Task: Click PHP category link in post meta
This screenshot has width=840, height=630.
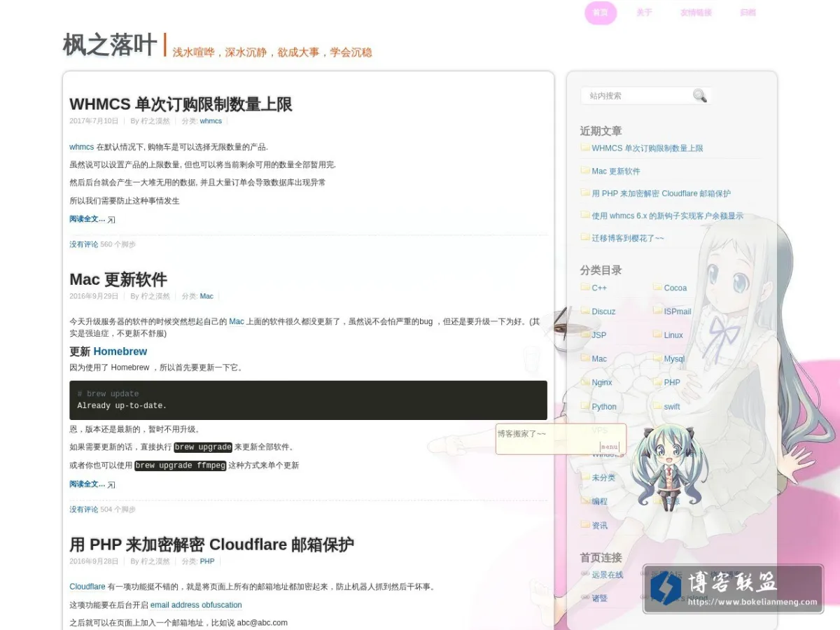Action: point(207,561)
